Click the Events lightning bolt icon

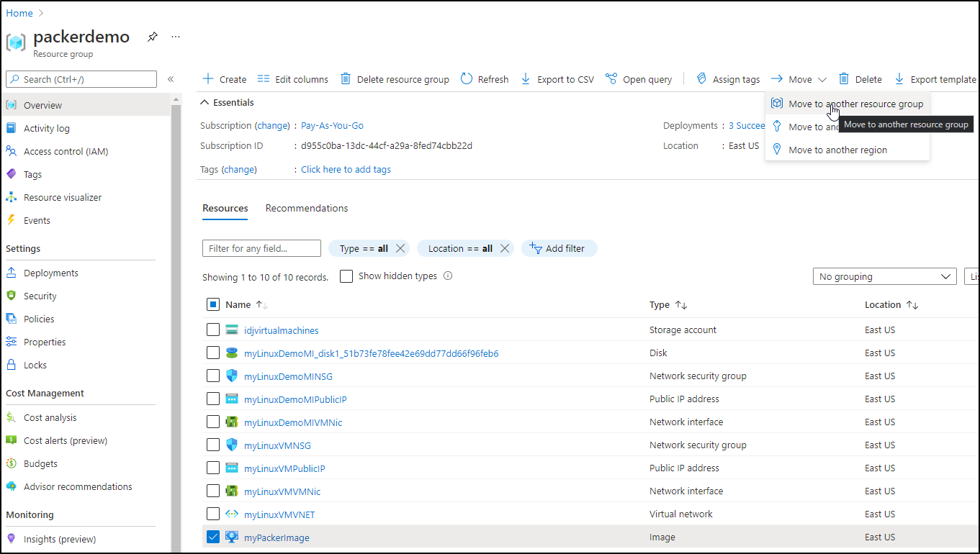tap(11, 220)
